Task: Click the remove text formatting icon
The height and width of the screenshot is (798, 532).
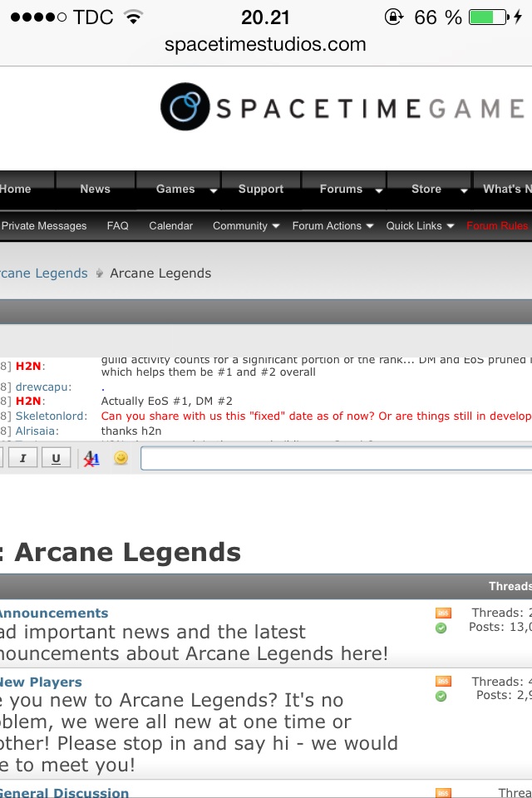Action: pyautogui.click(x=91, y=459)
